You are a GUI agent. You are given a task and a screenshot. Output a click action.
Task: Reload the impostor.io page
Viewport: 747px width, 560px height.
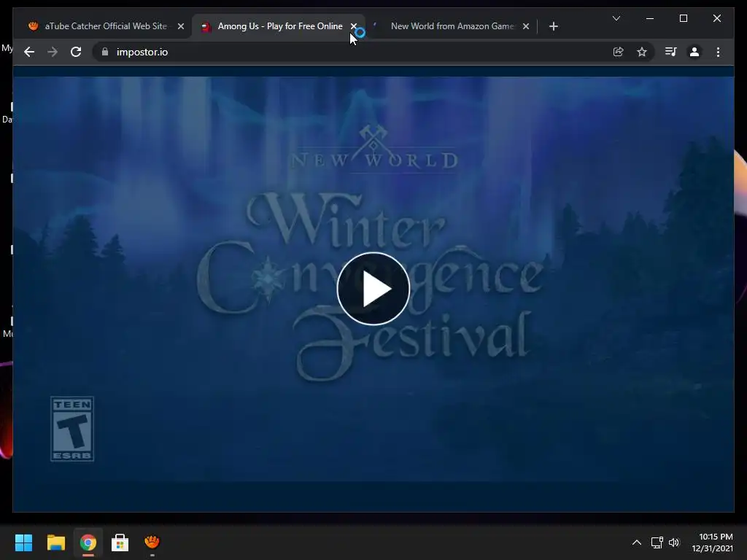coord(76,52)
